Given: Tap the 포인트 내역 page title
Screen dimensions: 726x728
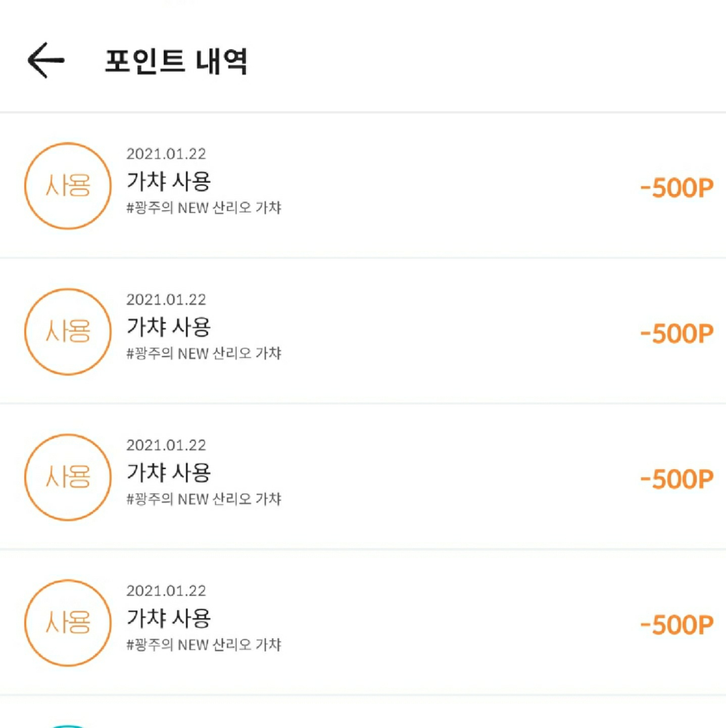Looking at the screenshot, I should pos(176,61).
